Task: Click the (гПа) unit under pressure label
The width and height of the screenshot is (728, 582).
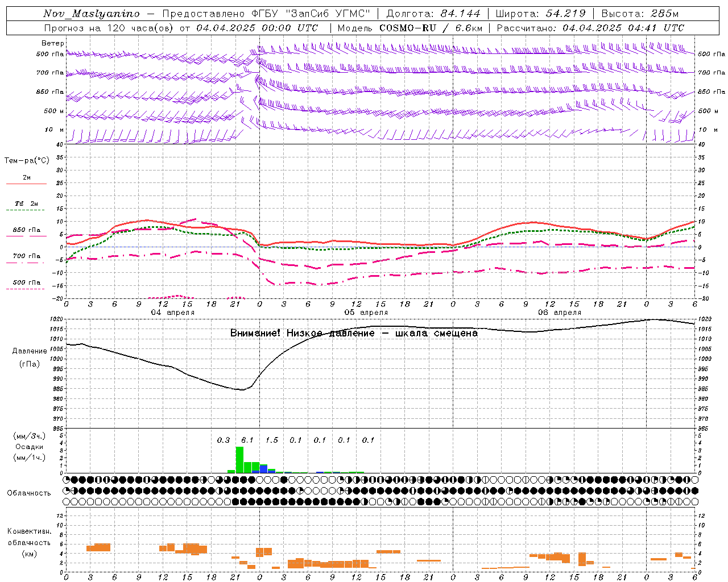Action: (29, 364)
